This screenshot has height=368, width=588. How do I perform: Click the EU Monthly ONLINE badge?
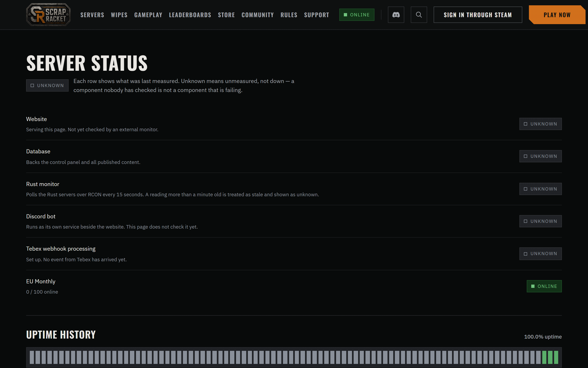[544, 286]
